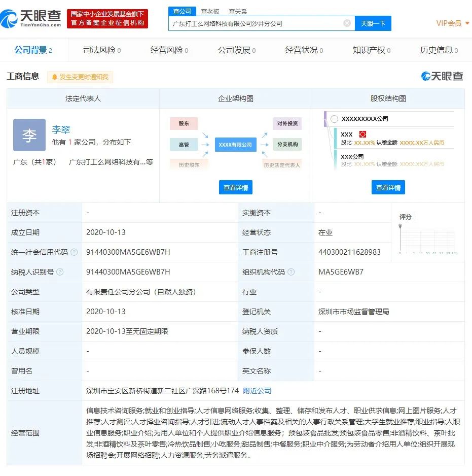The width and height of the screenshot is (472, 476).
Task: Switch to the 查老板 search tab
Action: 210,11
